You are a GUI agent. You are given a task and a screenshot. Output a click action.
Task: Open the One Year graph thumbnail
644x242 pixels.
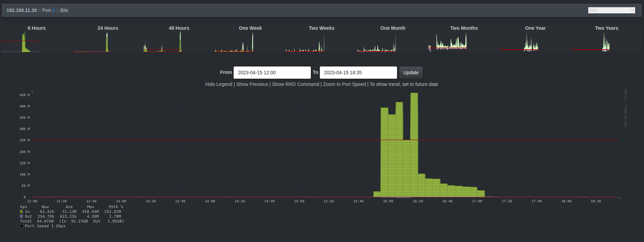[x=519, y=42]
